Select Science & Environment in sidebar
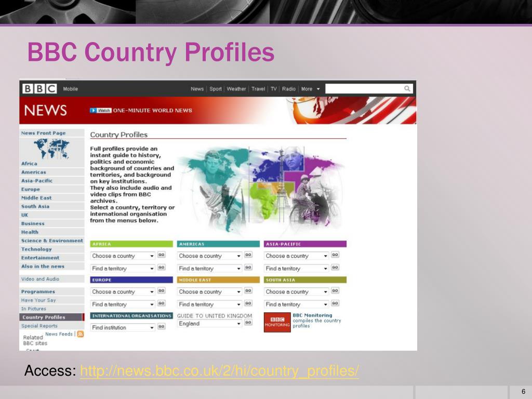Screen dimensions: 532x399 coord(52,241)
